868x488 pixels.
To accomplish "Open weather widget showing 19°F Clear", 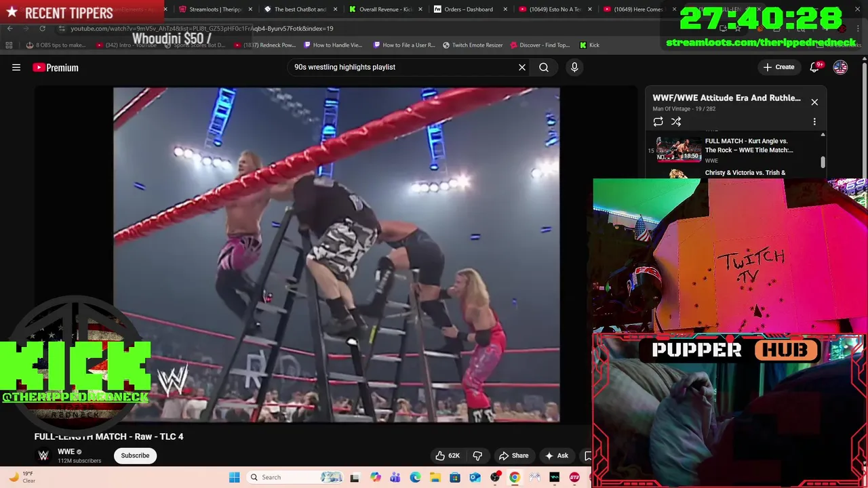I will point(22,477).
